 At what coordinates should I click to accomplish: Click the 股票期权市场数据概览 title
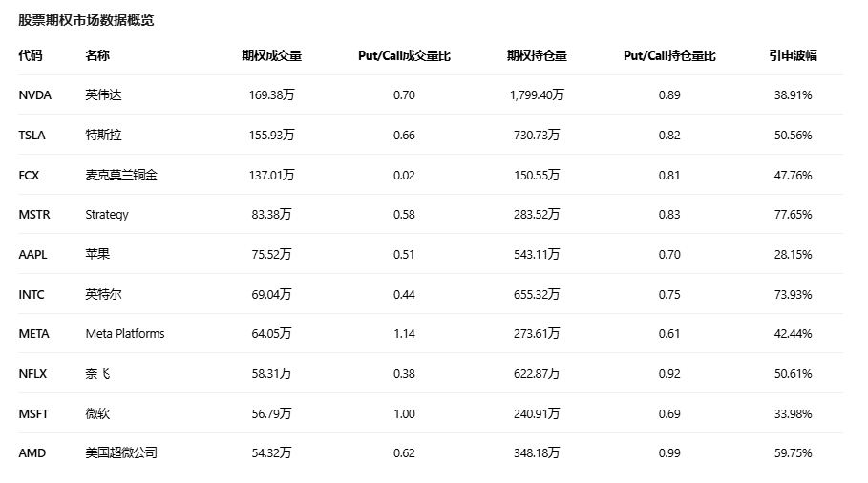coord(86,20)
